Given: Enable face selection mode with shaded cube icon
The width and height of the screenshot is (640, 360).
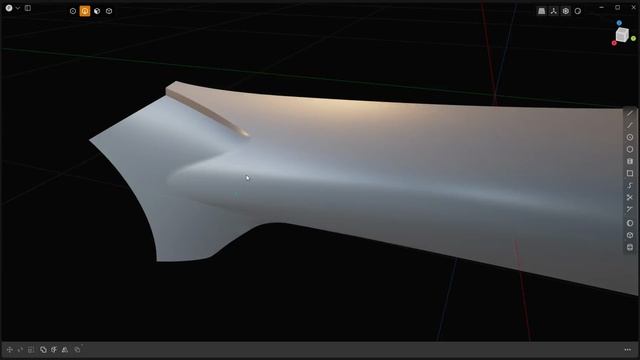Looking at the screenshot, I should pyautogui.click(x=97, y=11).
